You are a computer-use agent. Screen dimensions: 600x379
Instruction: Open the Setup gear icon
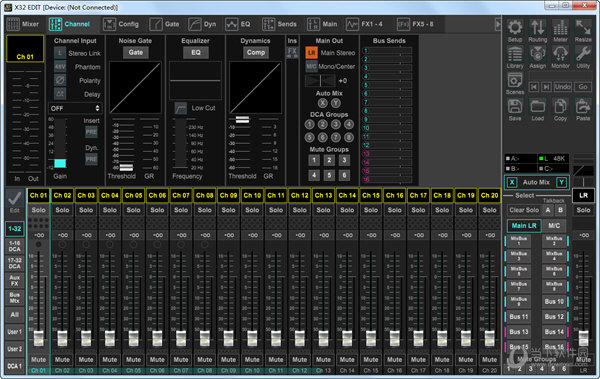(515, 28)
